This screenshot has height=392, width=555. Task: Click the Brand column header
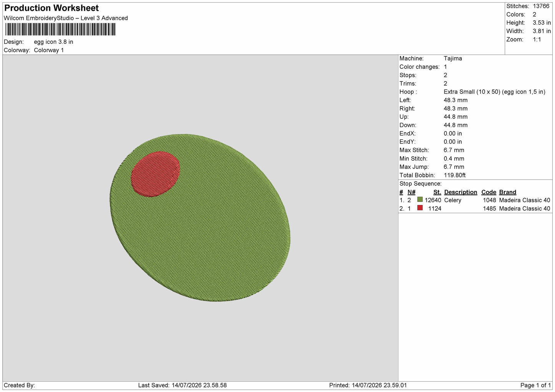click(507, 192)
